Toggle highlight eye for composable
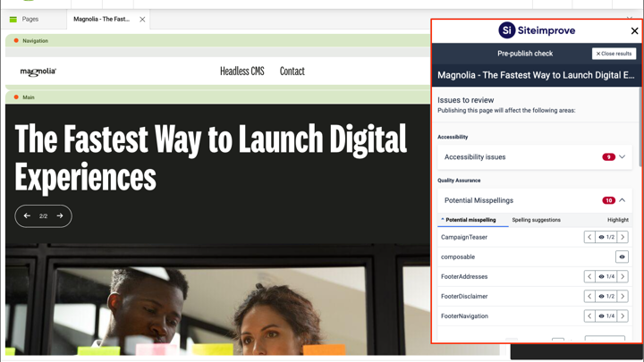Screen dimensions: 644x362 [622, 257]
